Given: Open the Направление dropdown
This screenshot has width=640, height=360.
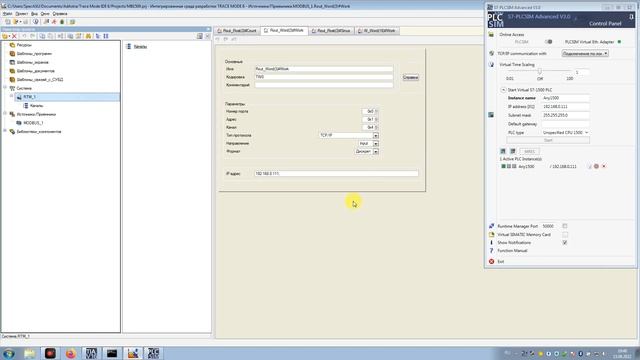Looking at the screenshot, I should (376, 143).
